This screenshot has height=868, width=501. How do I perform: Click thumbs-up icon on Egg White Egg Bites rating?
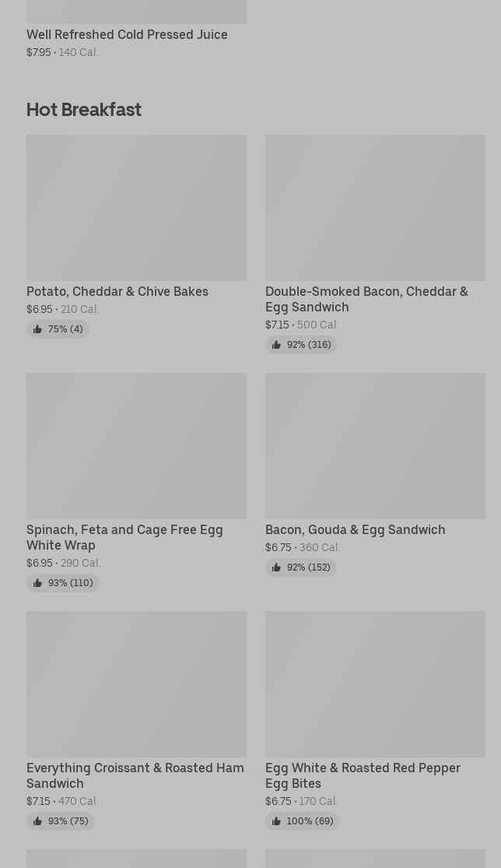click(276, 821)
